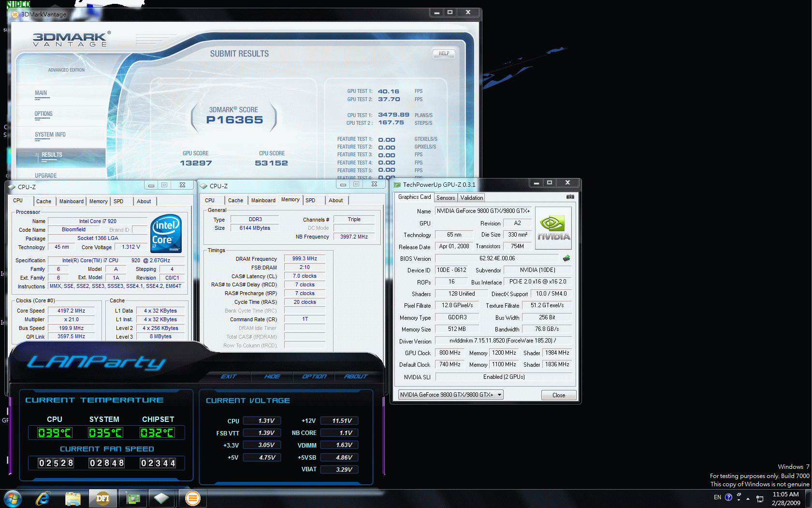Open the SPD tab in left CPU-Z
Screen dimensions: 812x508
[x=118, y=201]
